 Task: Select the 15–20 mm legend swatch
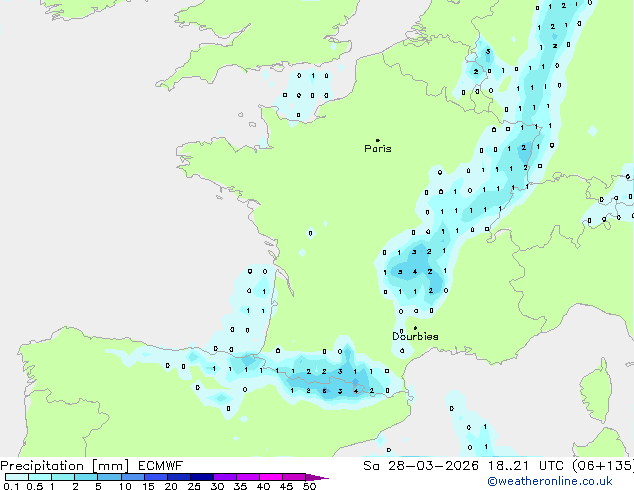point(156,477)
